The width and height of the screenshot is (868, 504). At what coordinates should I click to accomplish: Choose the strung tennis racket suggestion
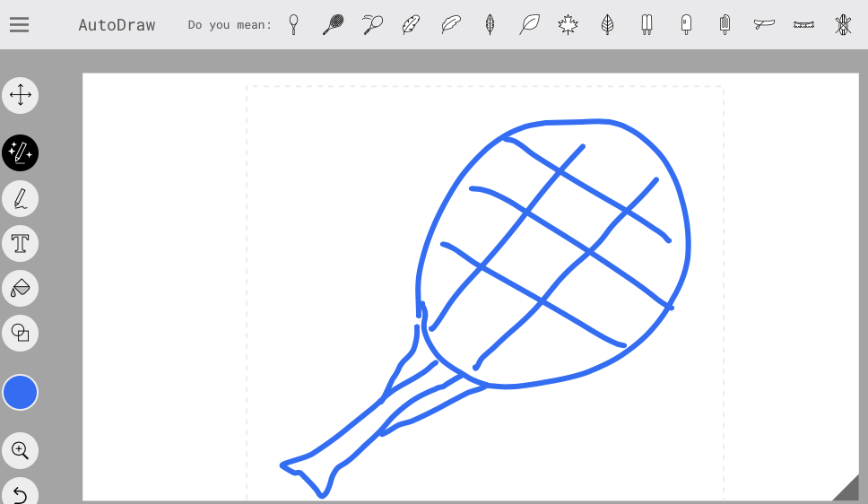334,24
